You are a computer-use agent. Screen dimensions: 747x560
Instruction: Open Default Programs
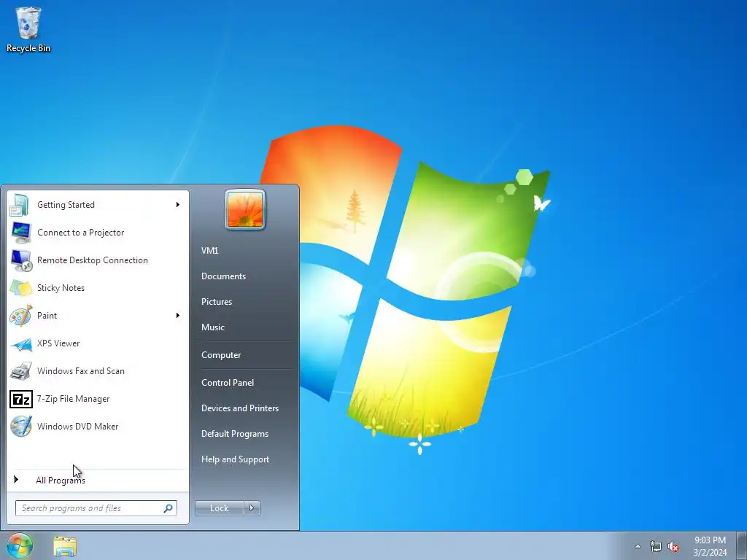point(235,434)
